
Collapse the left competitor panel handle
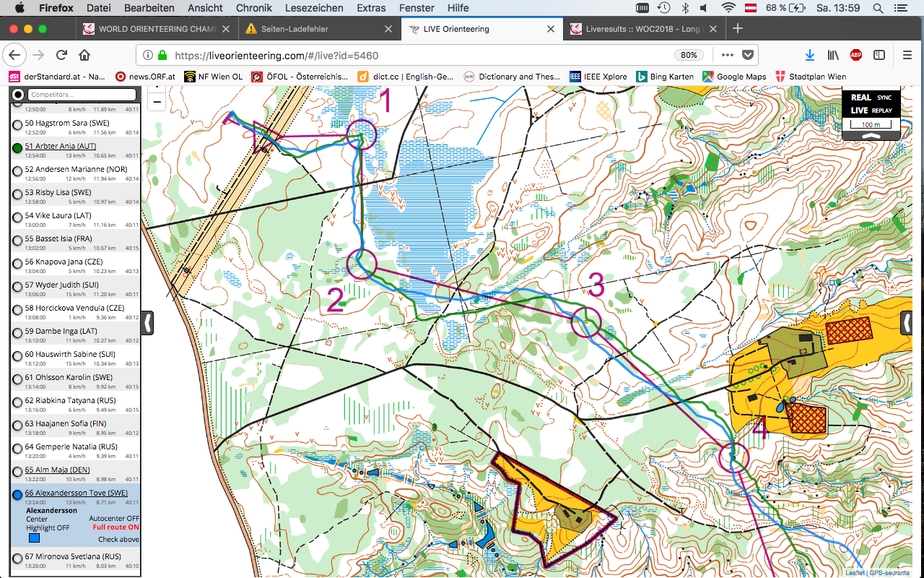[148, 322]
